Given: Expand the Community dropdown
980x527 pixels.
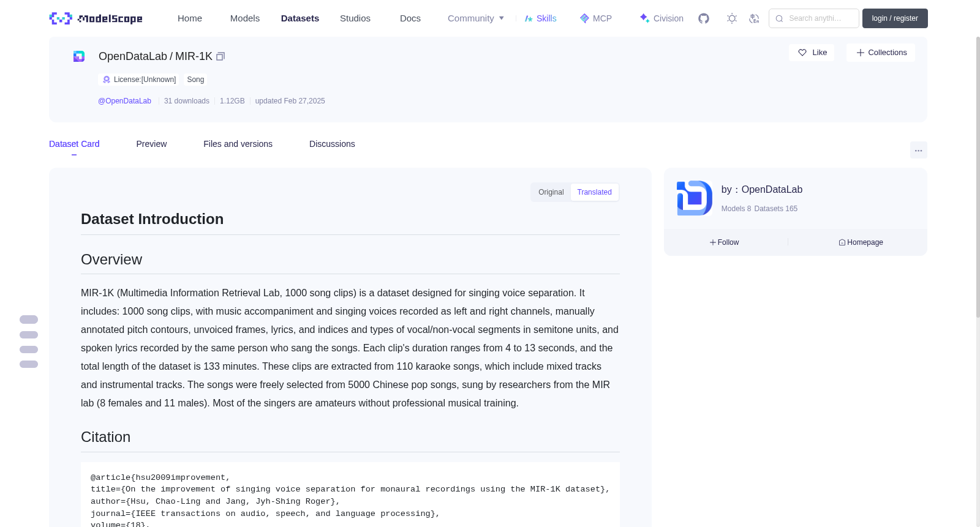Looking at the screenshot, I should (x=476, y=18).
